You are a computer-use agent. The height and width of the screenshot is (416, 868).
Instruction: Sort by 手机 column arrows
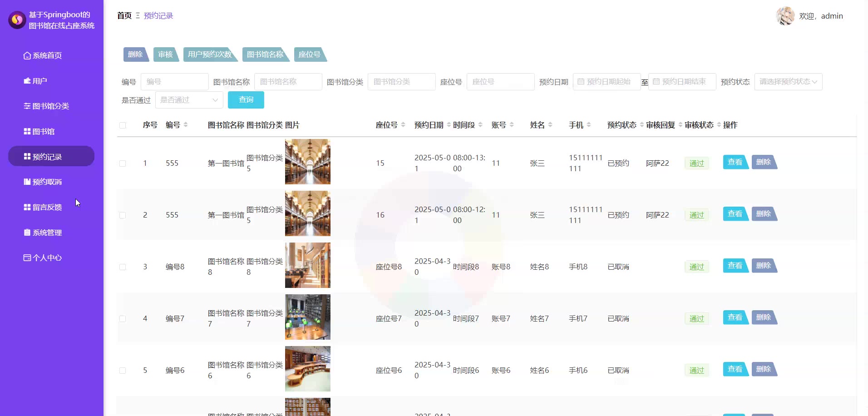(589, 125)
